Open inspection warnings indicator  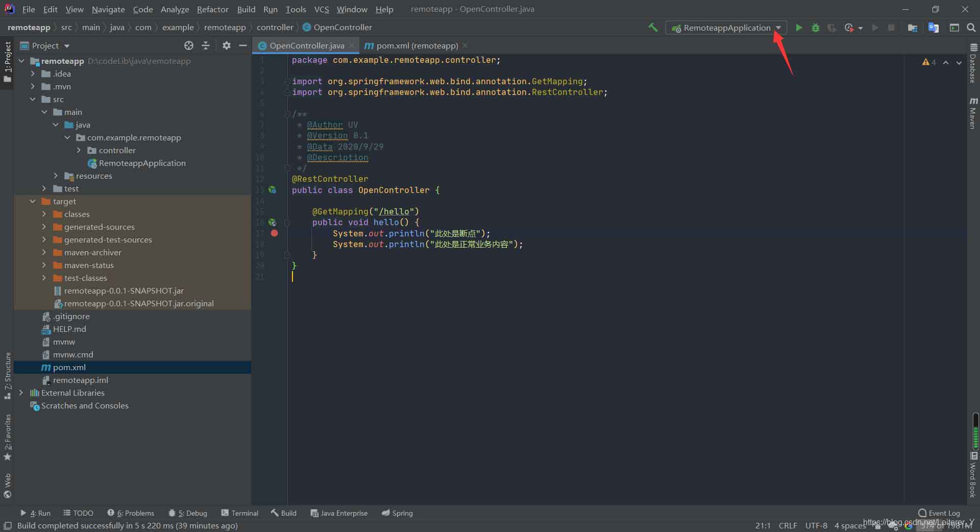(x=929, y=62)
